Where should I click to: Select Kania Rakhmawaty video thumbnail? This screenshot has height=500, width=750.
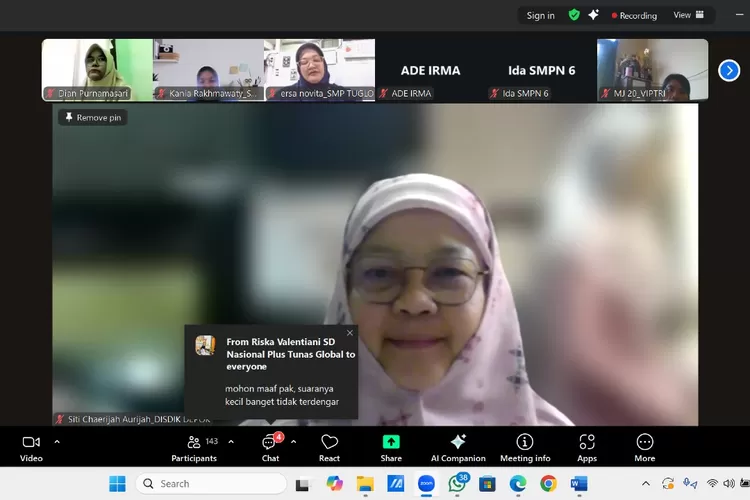[208, 70]
